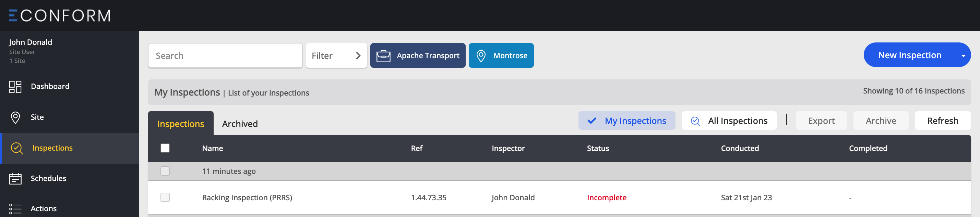Expand the Filter chevron
Viewport: 980px width, 217px height.
pyautogui.click(x=358, y=56)
